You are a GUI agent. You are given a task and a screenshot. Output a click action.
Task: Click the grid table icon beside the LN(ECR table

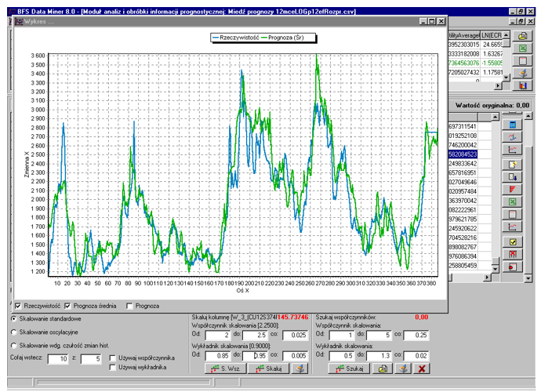click(523, 60)
